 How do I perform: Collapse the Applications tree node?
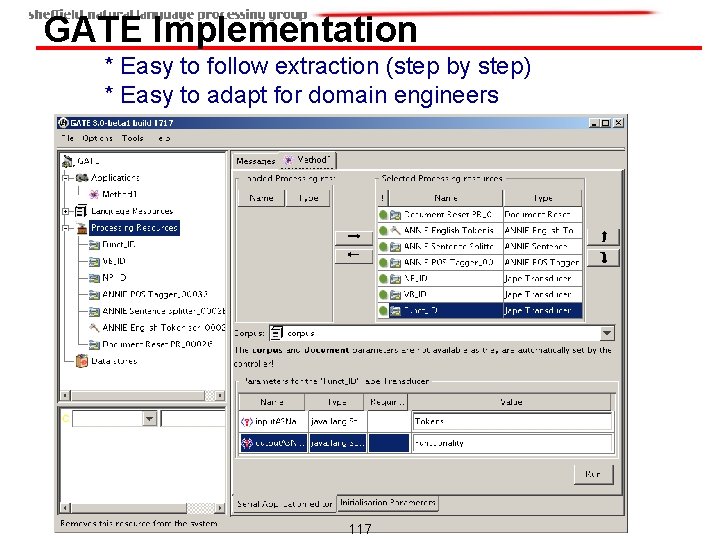coord(66,178)
